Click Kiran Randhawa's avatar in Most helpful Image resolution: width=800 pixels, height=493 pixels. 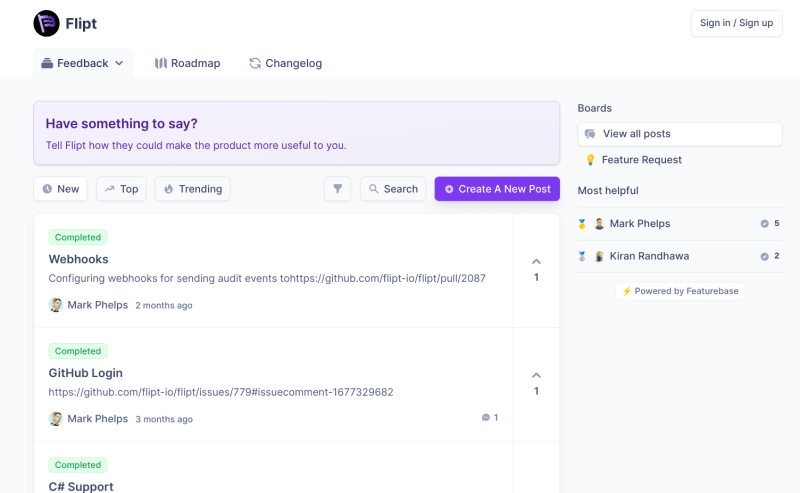(599, 256)
